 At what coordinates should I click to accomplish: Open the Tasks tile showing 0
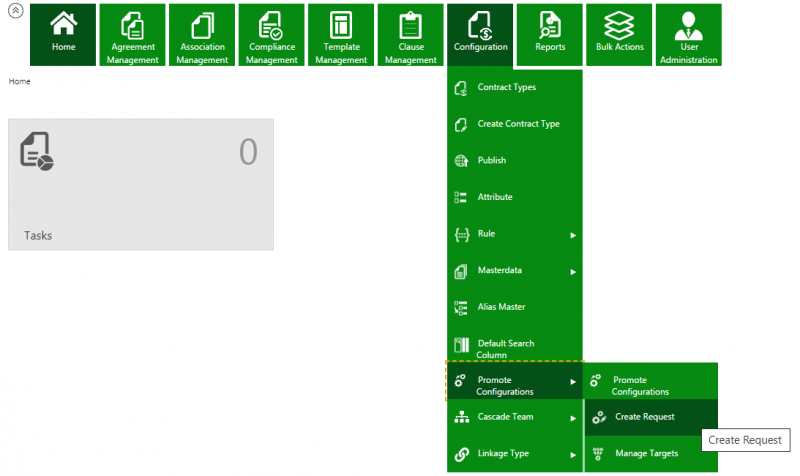pyautogui.click(x=140, y=185)
